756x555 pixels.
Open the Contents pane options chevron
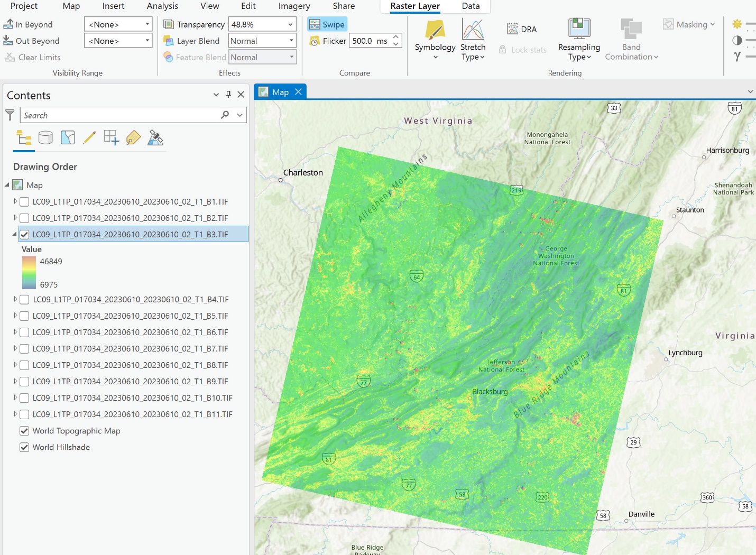(x=216, y=95)
